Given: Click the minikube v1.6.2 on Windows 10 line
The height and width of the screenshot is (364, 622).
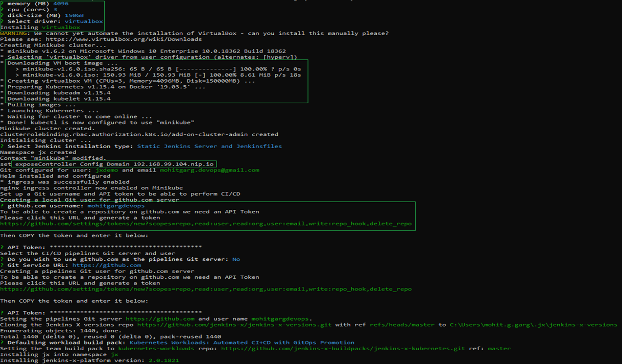Looking at the screenshot, I should click(x=143, y=52).
